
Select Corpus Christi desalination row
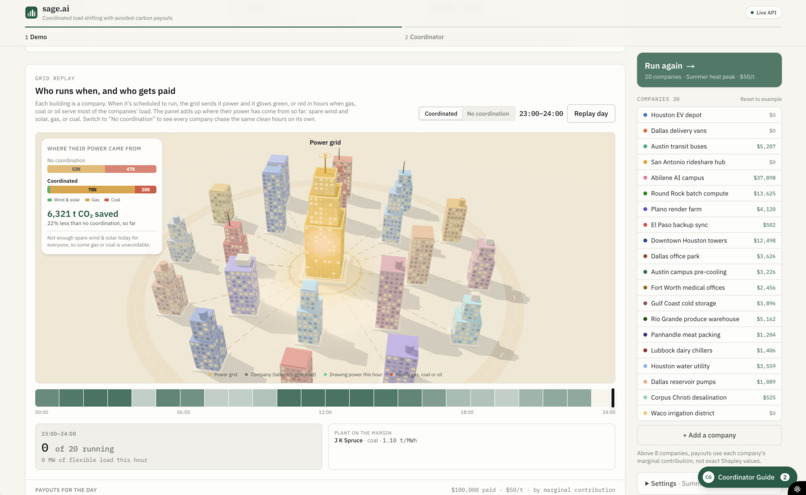tap(709, 397)
